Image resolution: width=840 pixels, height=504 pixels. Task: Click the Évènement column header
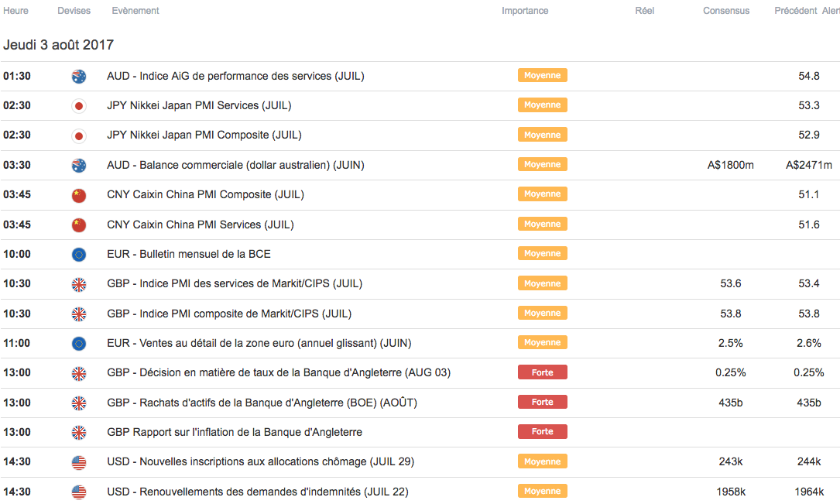coord(135,11)
